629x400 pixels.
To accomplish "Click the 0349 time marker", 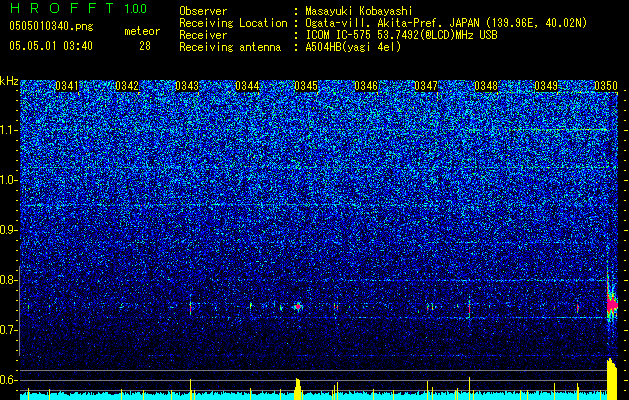I will coord(546,86).
